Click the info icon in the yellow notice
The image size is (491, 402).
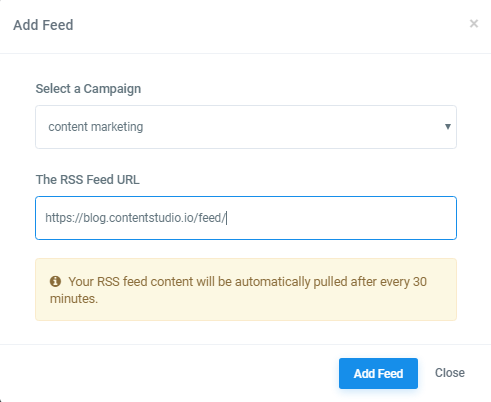click(x=55, y=281)
